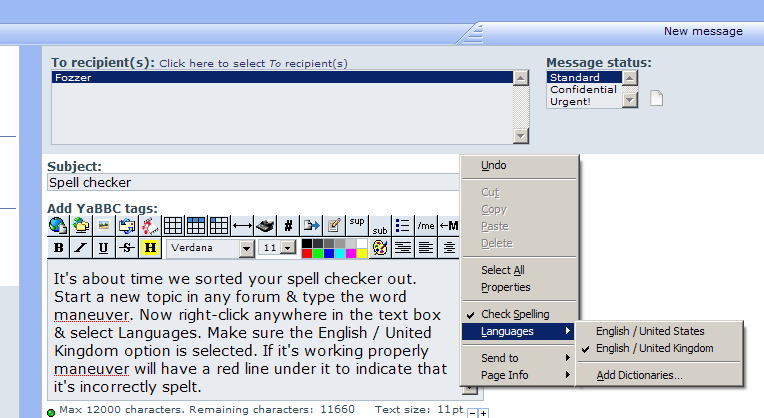This screenshot has height=418, width=764.
Task: Pick the blue color swatch
Action: (x=329, y=253)
